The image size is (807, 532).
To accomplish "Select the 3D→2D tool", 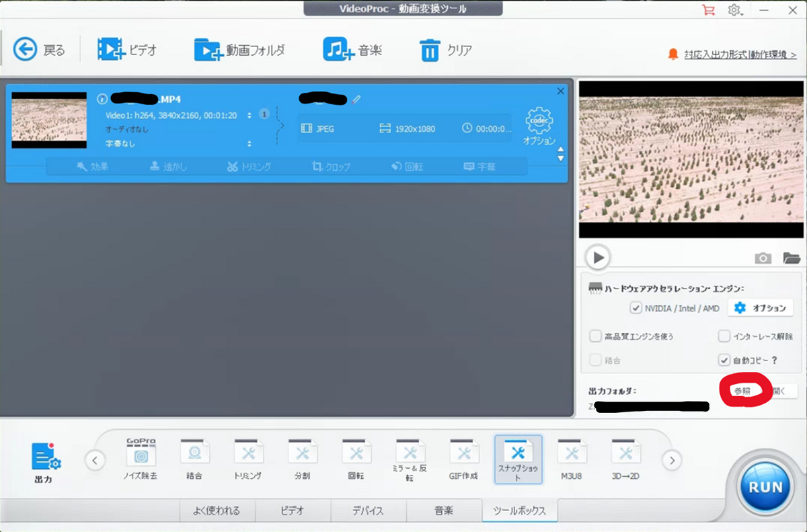I will (x=625, y=459).
